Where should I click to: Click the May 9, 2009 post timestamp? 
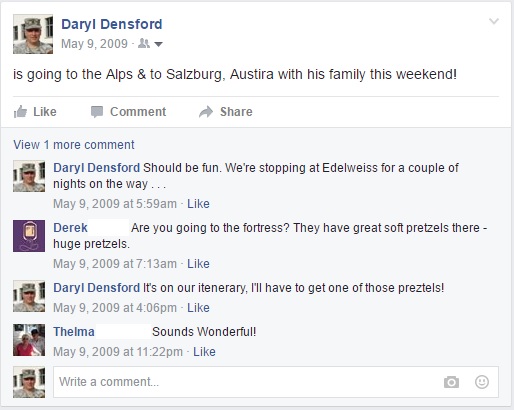point(94,44)
